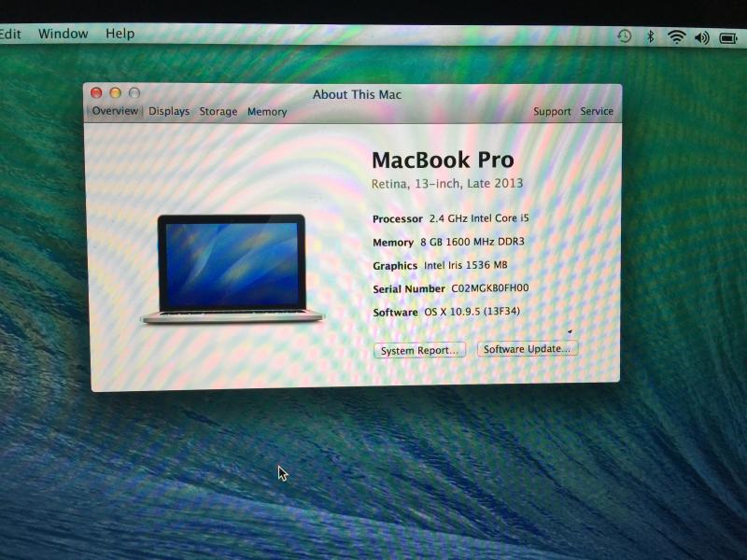Click the memory value 8 GB 1600 MHz DDR3
Image resolution: width=747 pixels, height=560 pixels.
(472, 242)
